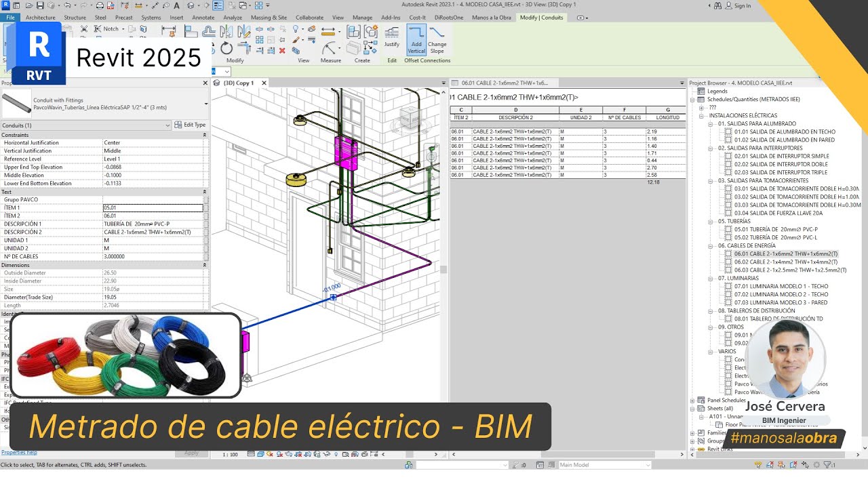Viewport: 868px width, 488px height.
Task: Collapse the 01. SALIDAS PARA ALUMBRADO node
Action: click(x=711, y=124)
